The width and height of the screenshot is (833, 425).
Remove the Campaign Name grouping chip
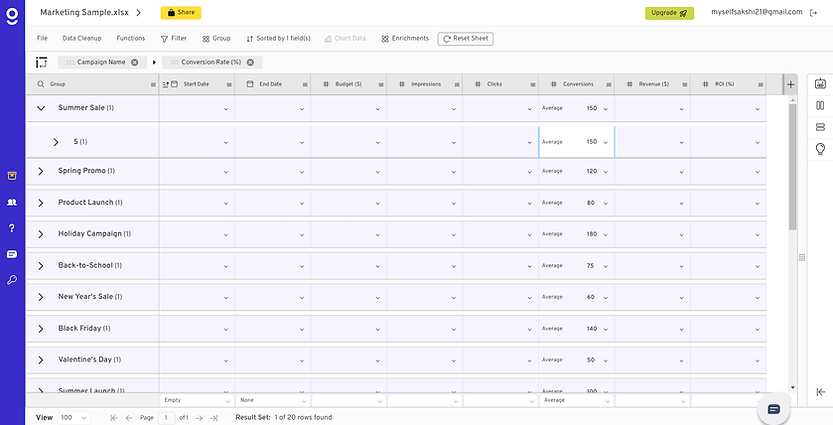coord(135,62)
